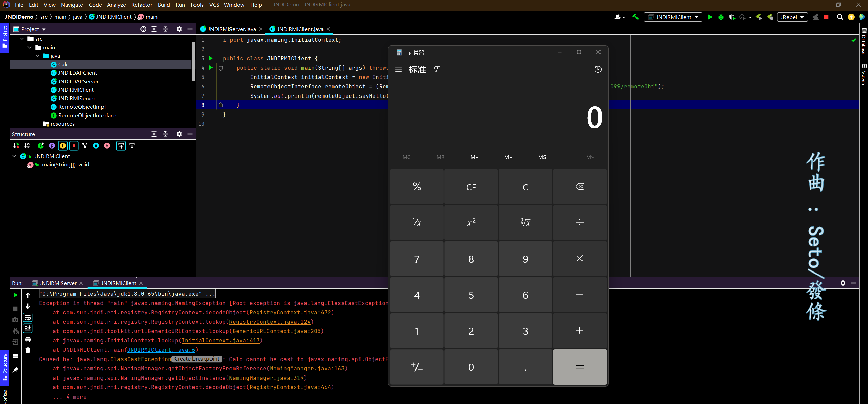Open Search Everywhere magnifier icon
Viewport: 868px width, 404px height.
(840, 17)
